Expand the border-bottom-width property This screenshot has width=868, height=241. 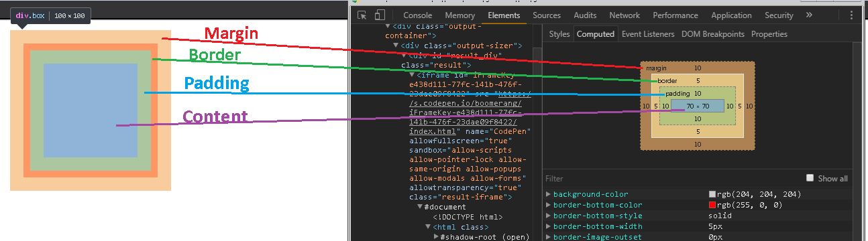pos(548,226)
